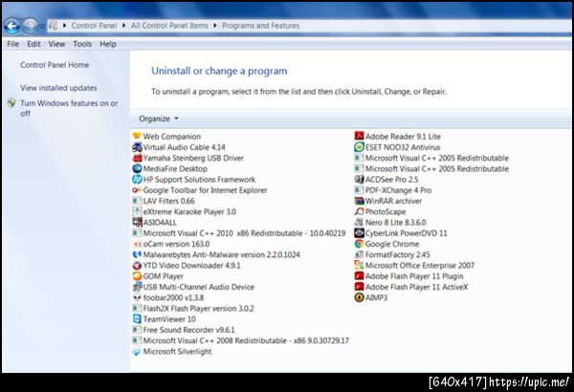
Task: Select the USB Multi-Channel Audio Device icon
Action: [137, 287]
